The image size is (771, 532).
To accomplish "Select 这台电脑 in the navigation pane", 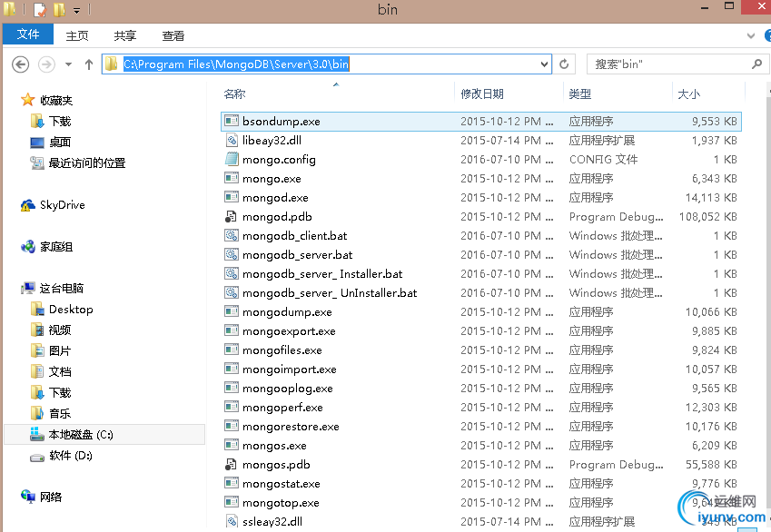I will pyautogui.click(x=52, y=288).
